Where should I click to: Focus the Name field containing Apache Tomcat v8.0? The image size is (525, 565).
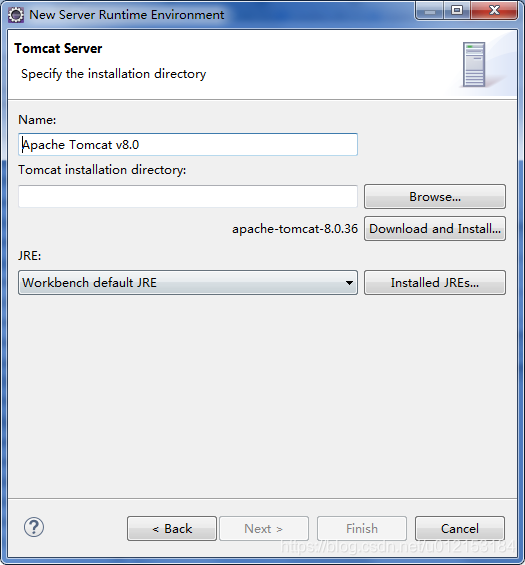188,144
